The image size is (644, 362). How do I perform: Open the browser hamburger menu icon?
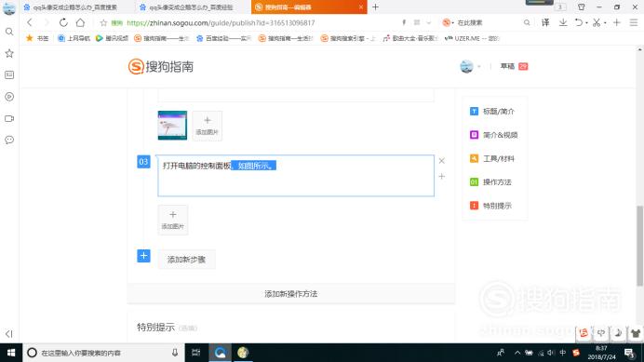(x=634, y=22)
